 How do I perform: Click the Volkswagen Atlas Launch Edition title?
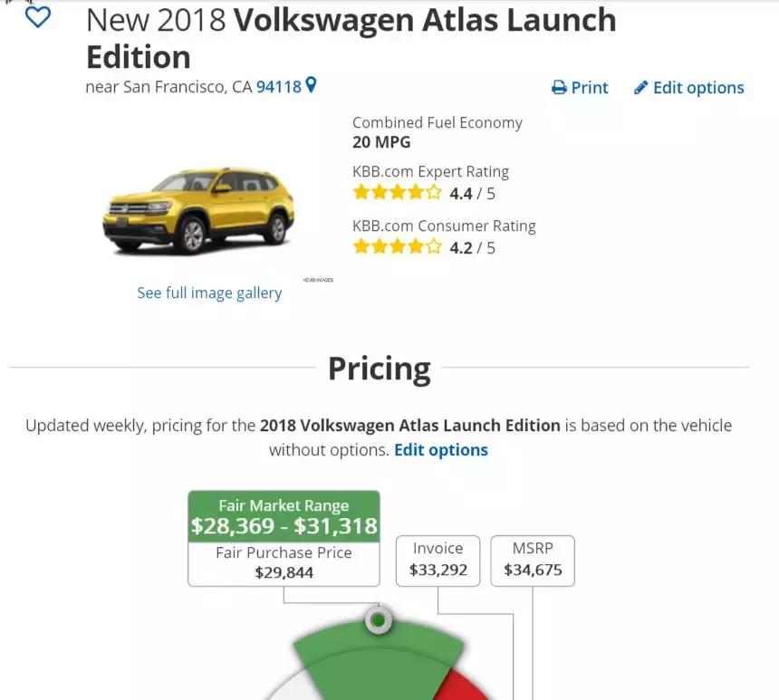pyautogui.click(x=351, y=38)
